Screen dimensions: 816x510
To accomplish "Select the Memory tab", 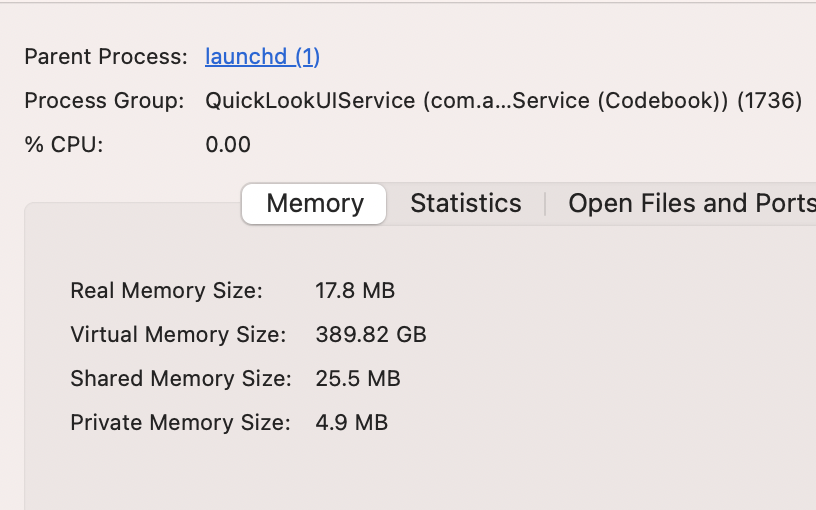I will tap(314, 204).
